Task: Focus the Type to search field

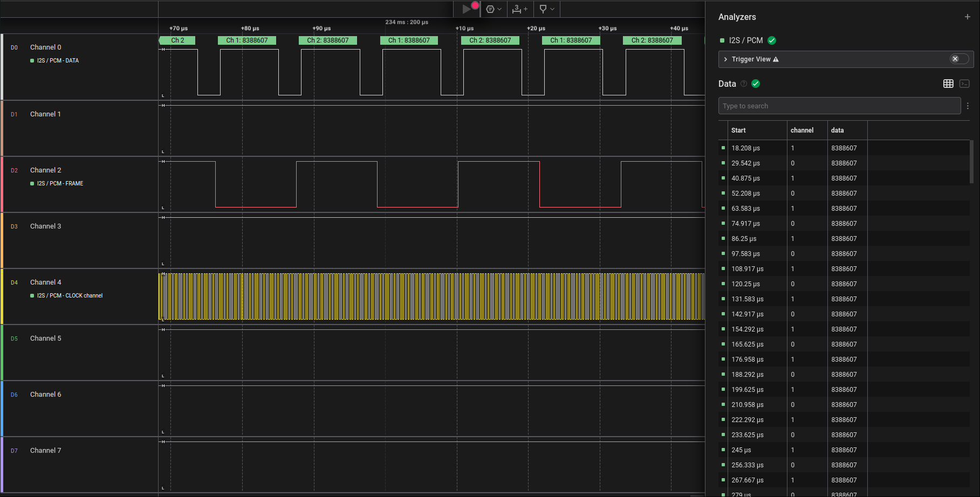Action: pos(839,106)
